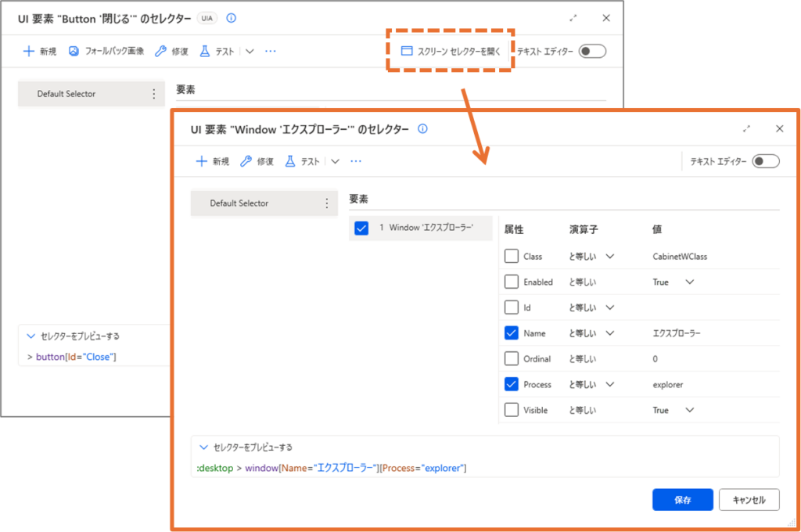
Task: Click the 属性 column header
Action: [x=514, y=229]
